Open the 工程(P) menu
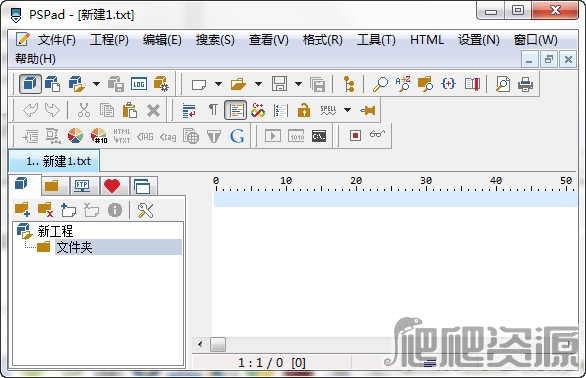This screenshot has height=378, width=586. click(x=109, y=40)
